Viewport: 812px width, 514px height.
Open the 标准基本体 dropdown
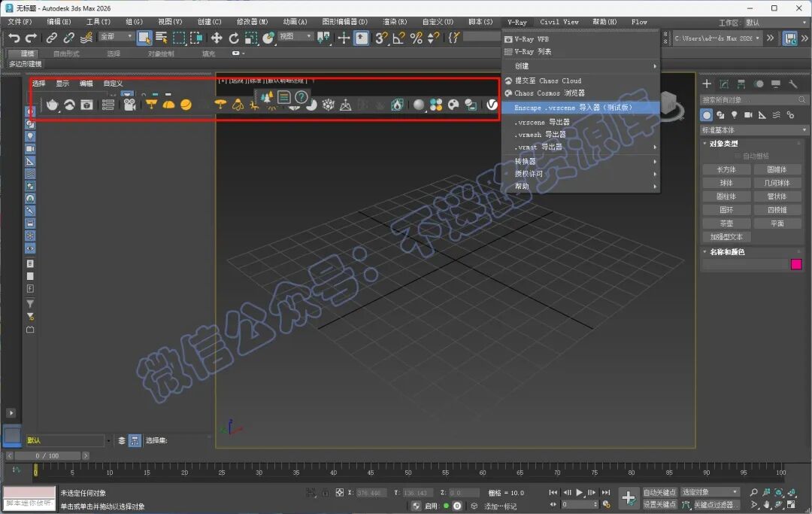pyautogui.click(x=754, y=129)
